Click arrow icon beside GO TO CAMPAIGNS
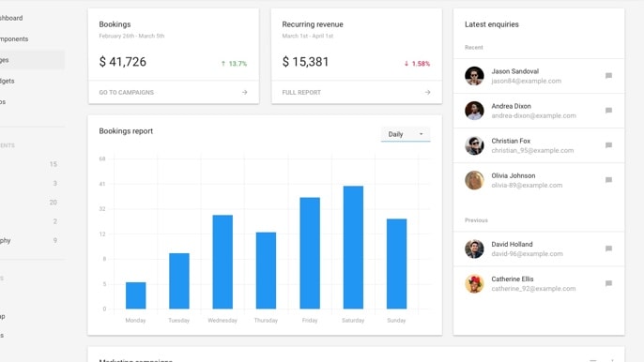This screenshot has width=644, height=362. click(x=244, y=92)
